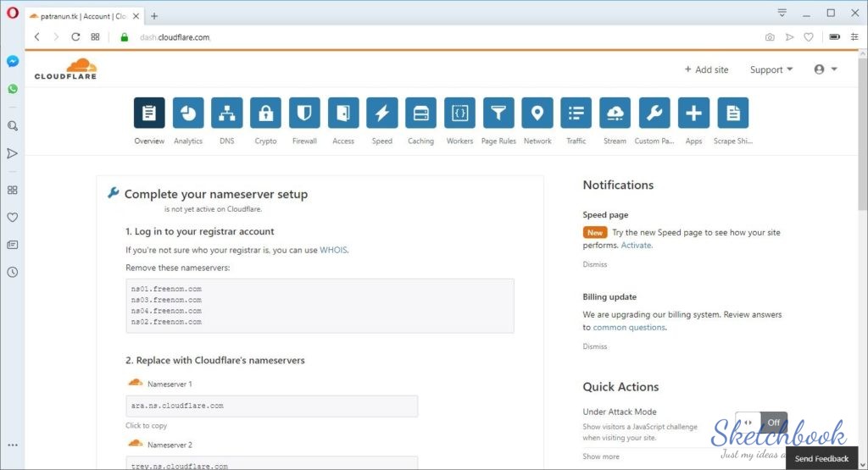Viewport: 868px width, 470px height.
Task: Go to the DNS settings icon
Action: 227,113
